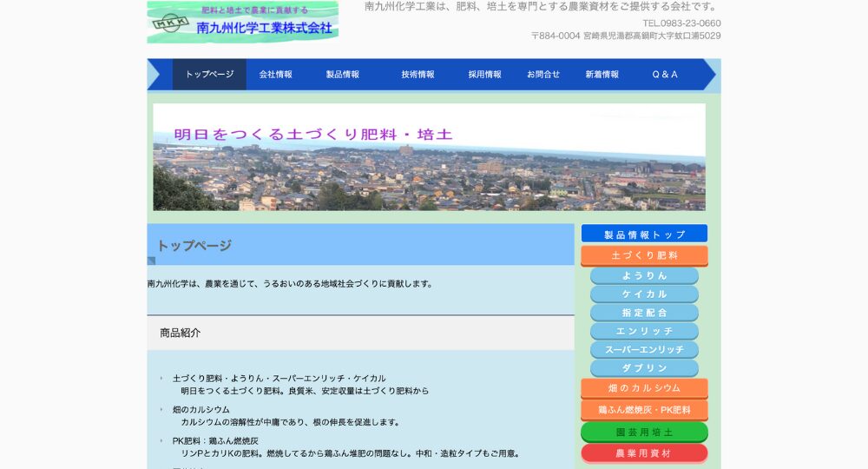The width and height of the screenshot is (868, 469).
Task: Open the 畑のカルシウム sidebar button
Action: [x=644, y=388]
